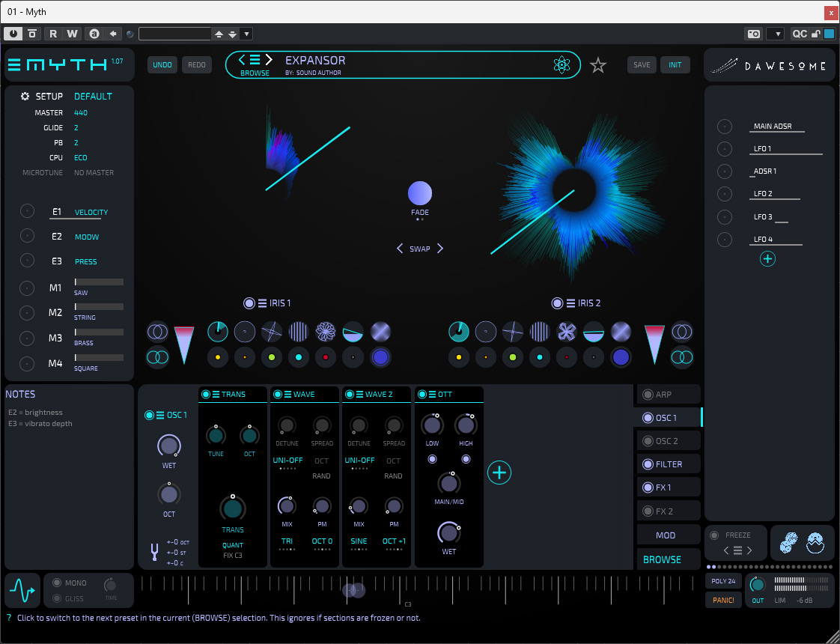Toggle the IRIS 2 power button

[x=557, y=303]
